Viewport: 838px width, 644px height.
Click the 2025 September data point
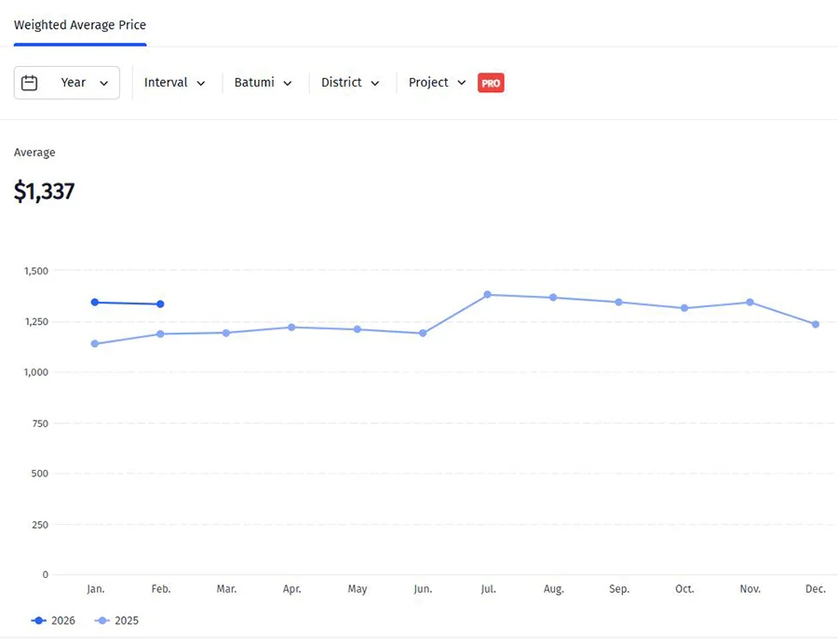619,302
